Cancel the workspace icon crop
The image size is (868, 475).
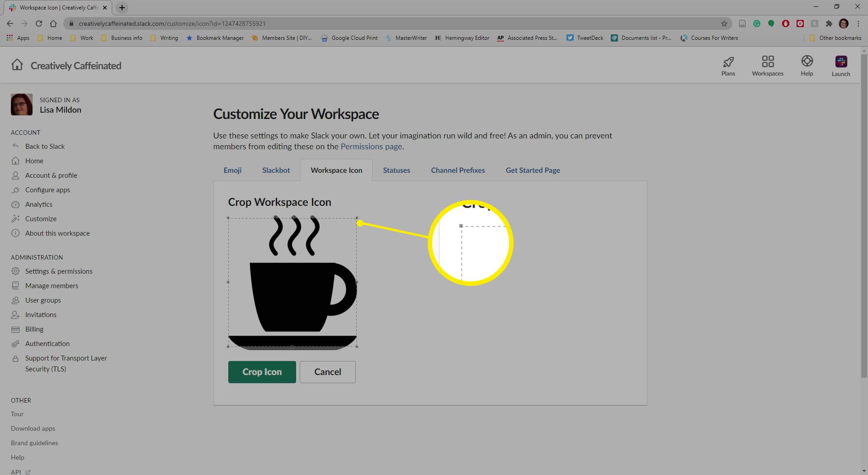(x=327, y=372)
